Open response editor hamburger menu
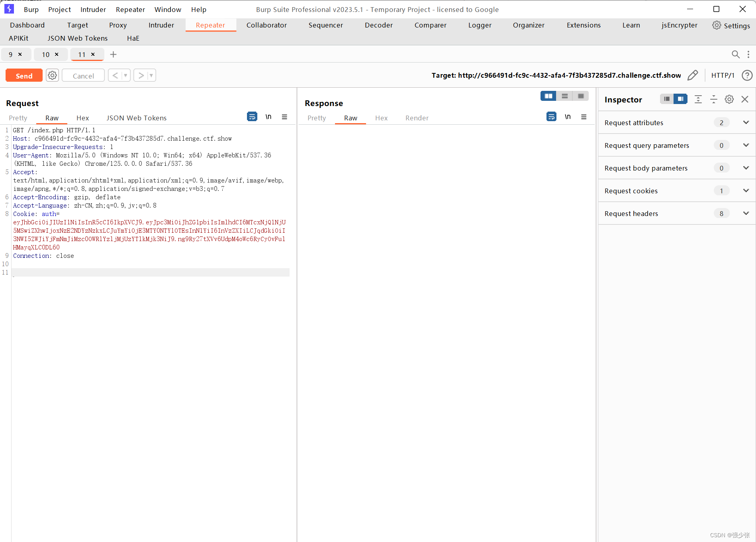The height and width of the screenshot is (542, 756). pyautogui.click(x=584, y=117)
